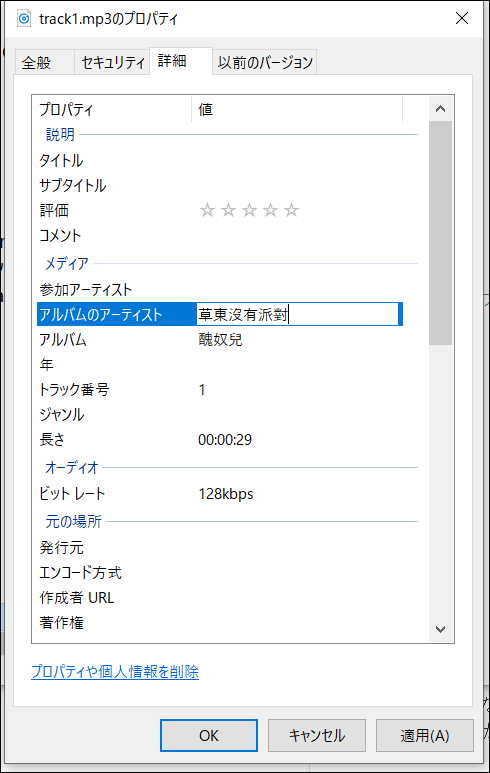
Task: Select the アルバムのアーティスト label
Action: click(x=101, y=315)
